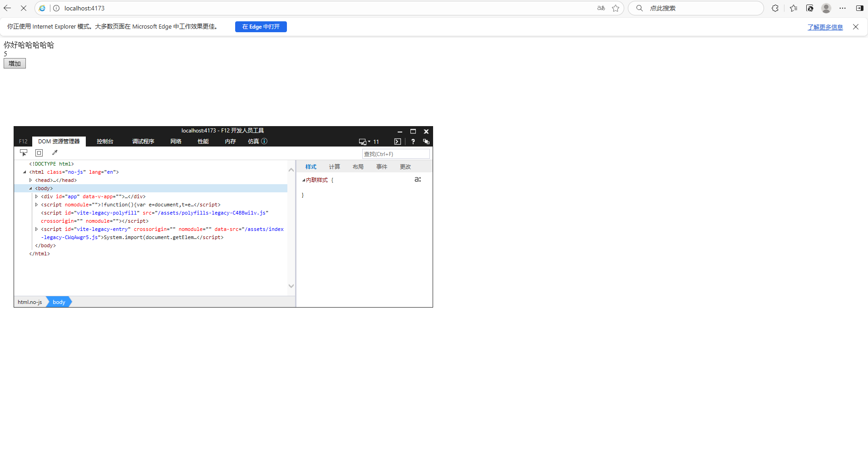Close the F12 developer tools window
Screen dimensions: 868x450
[x=426, y=132]
